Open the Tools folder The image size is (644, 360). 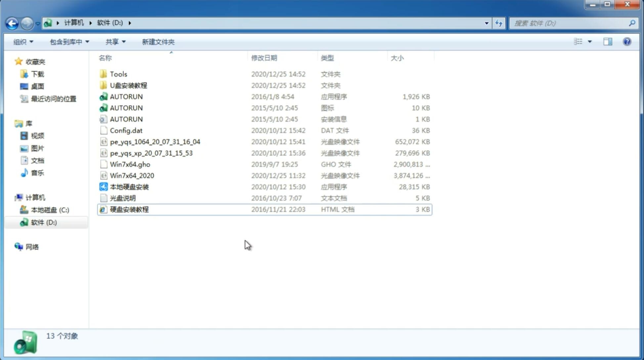point(118,74)
